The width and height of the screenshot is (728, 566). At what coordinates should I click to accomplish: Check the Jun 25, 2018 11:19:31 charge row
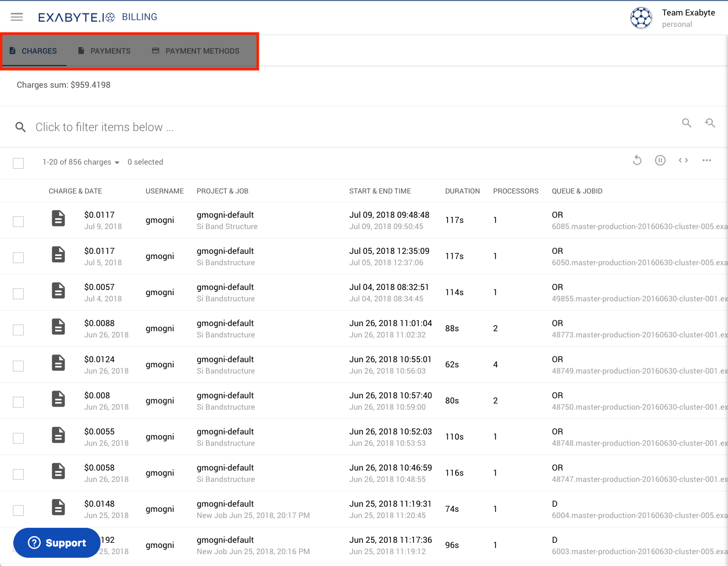coord(18,510)
